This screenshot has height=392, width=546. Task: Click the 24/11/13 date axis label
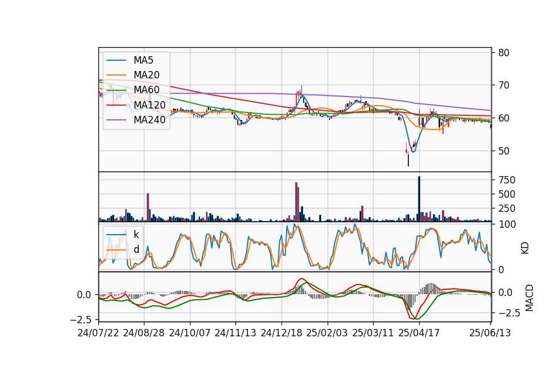[x=235, y=333]
